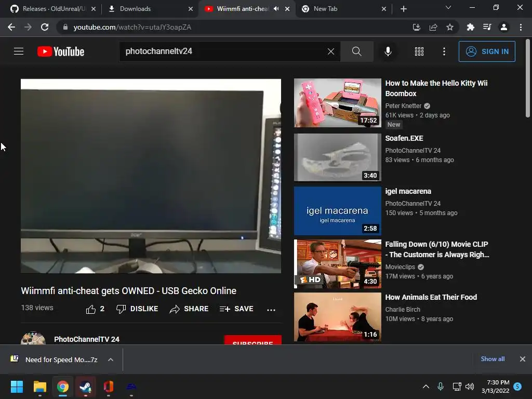This screenshot has width=532, height=399.
Task: Go to the YouTube home logo
Action: coord(61,51)
